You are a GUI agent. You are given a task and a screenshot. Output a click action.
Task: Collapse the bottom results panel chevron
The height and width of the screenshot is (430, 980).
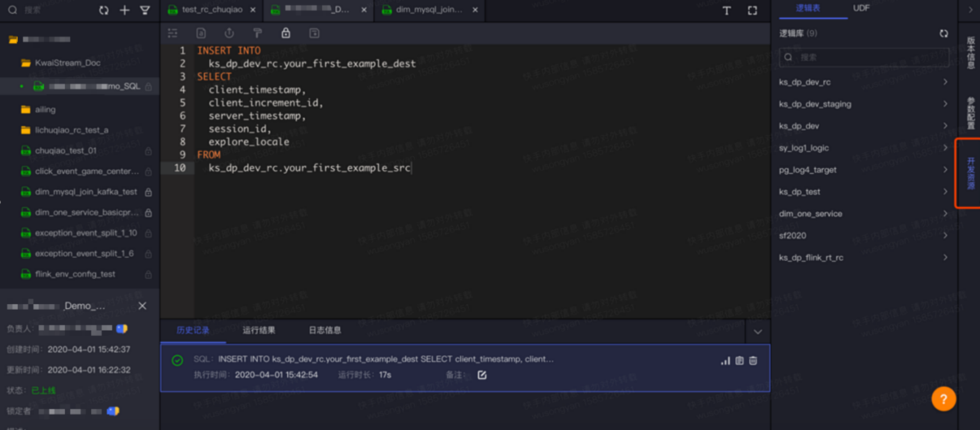point(758,332)
